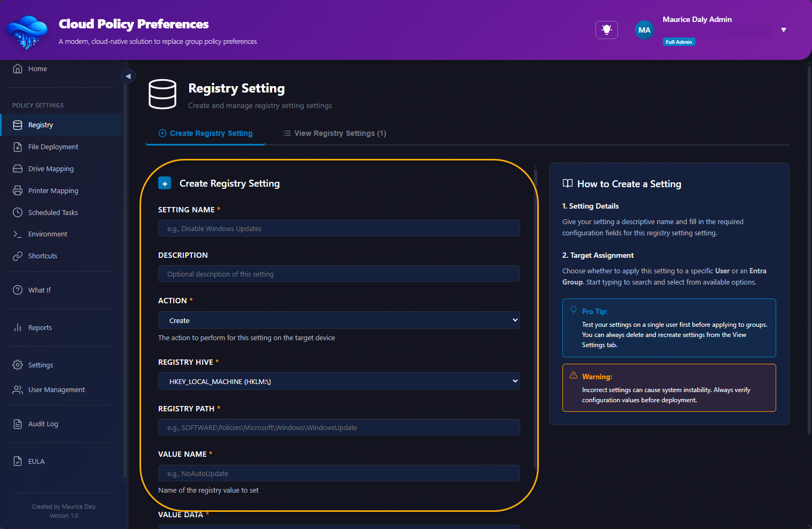Open the Drive Mapping section
Image resolution: width=812 pixels, height=529 pixels.
point(51,168)
